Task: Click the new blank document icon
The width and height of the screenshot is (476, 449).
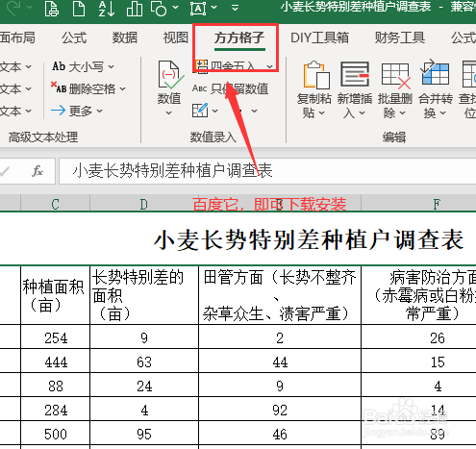Action: [79, 9]
